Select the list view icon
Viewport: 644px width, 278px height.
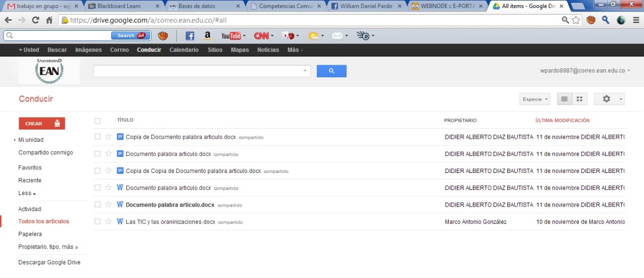565,99
